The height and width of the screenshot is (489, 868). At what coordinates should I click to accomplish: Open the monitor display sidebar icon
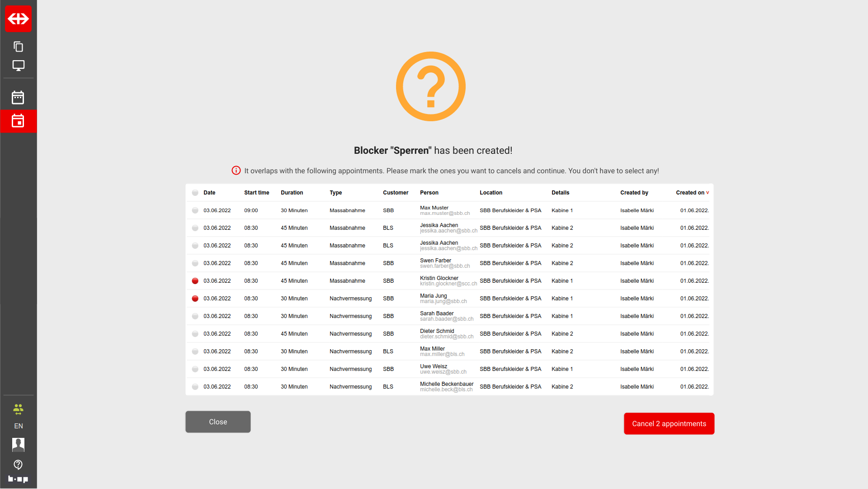[18, 66]
